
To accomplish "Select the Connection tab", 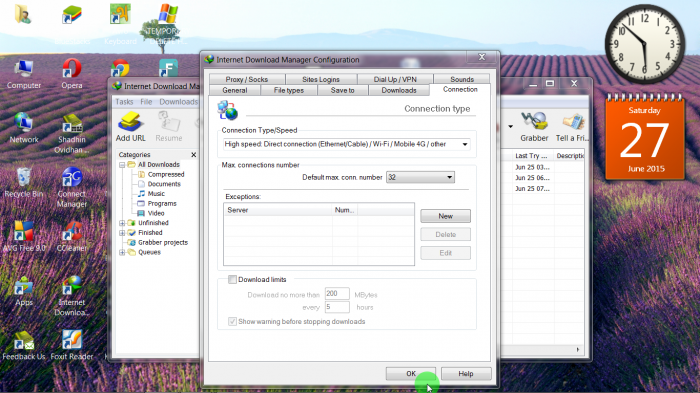I will click(460, 89).
